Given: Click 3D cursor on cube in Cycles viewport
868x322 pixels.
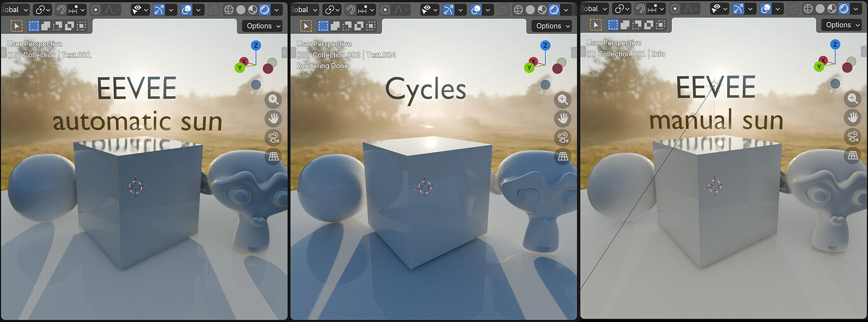Looking at the screenshot, I should point(425,187).
